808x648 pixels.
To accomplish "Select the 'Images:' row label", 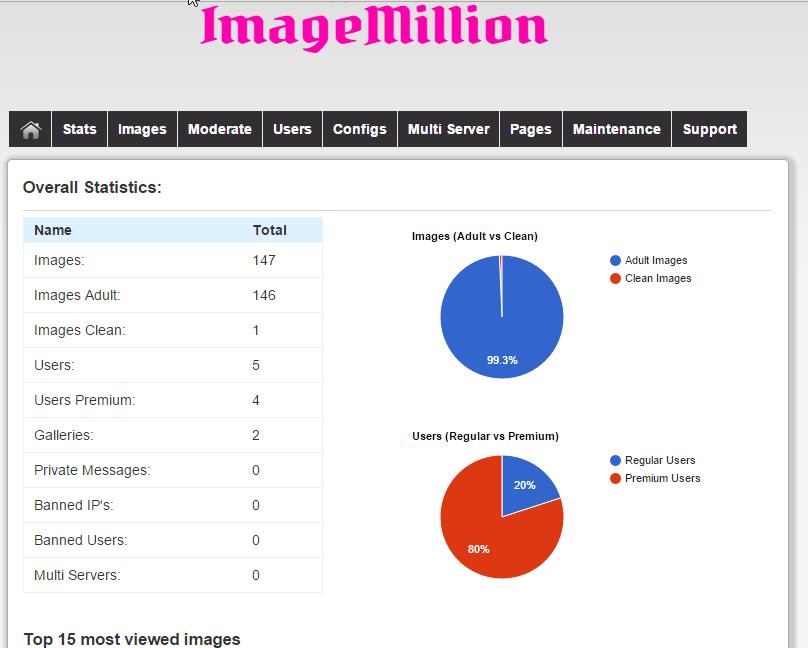I will point(59,260).
